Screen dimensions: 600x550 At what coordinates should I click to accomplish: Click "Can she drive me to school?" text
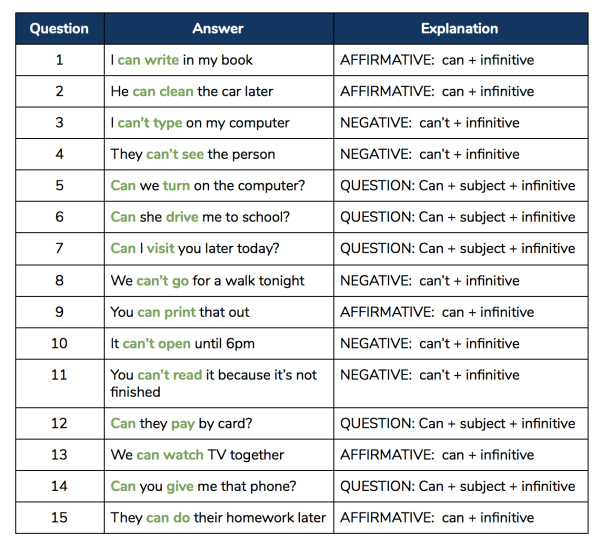pyautogui.click(x=200, y=217)
